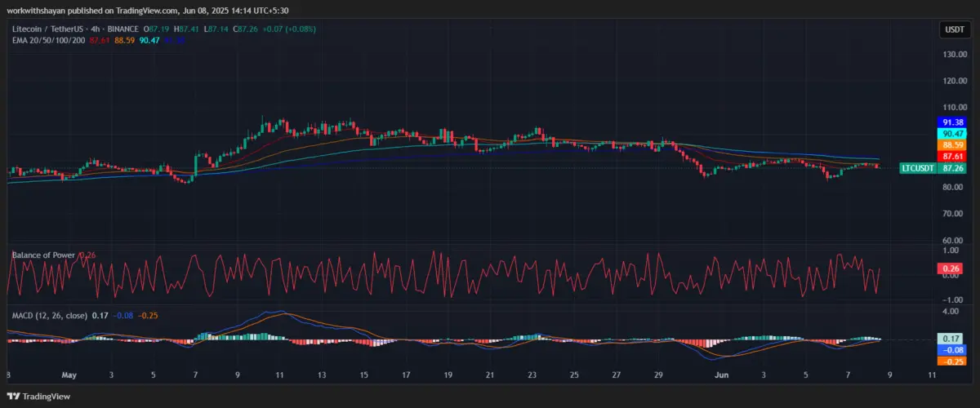The image size is (980, 408).
Task: Click the blue 91.38 price axis tag
Action: tap(953, 122)
